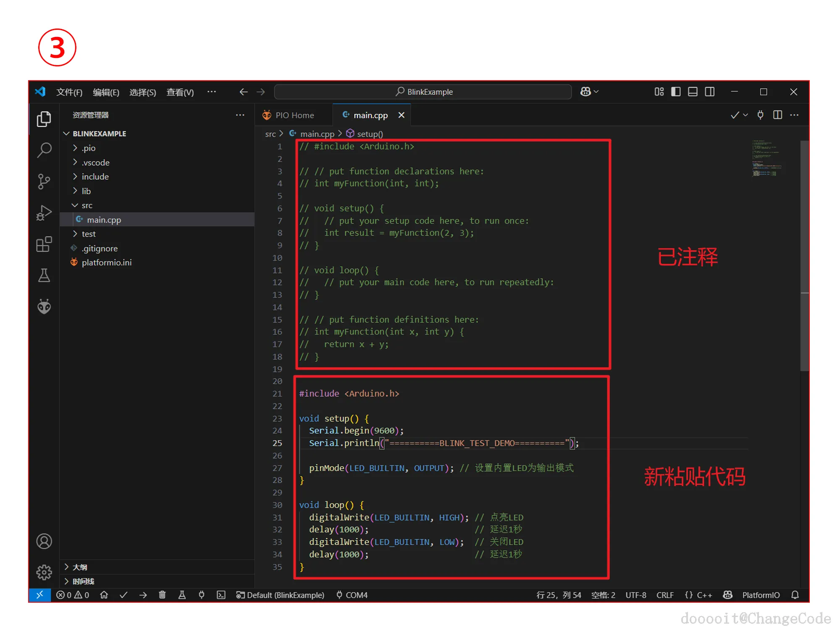Expand the 大纲 outline section

coord(80,567)
